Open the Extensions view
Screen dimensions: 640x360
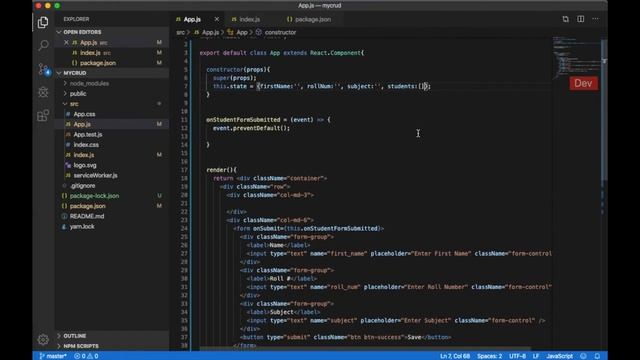click(x=43, y=115)
